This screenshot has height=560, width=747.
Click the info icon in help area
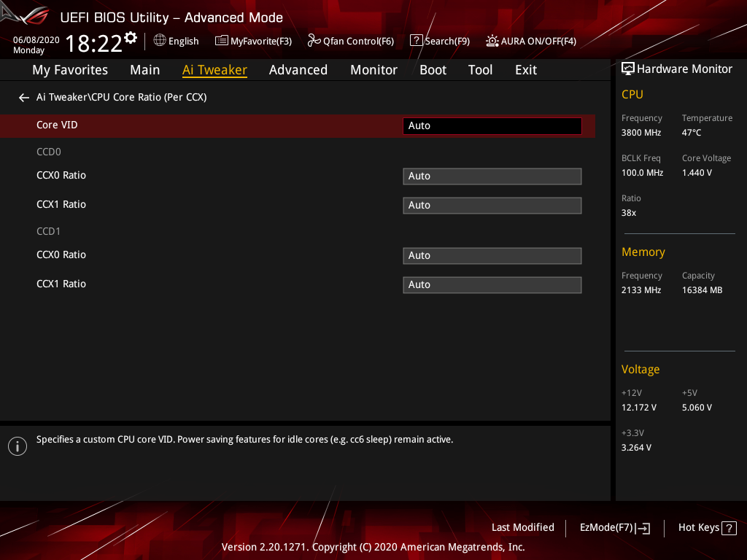coord(18,446)
